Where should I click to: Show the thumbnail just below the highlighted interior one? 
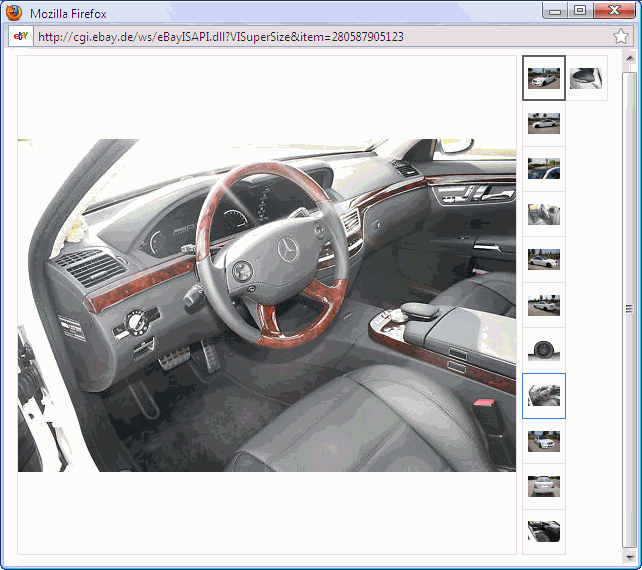pyautogui.click(x=544, y=441)
